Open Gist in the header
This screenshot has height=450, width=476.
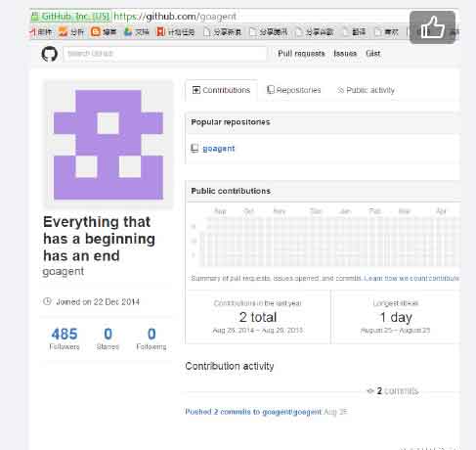(373, 54)
